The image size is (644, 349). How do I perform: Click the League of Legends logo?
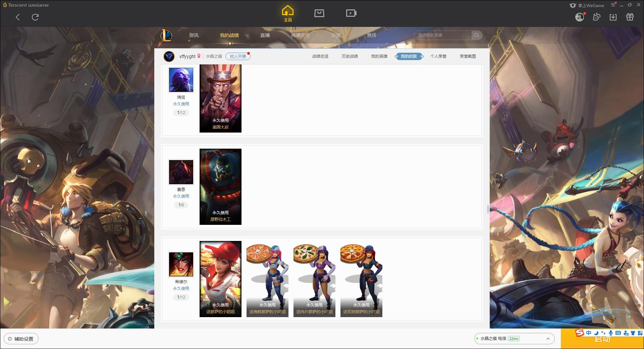coord(167,35)
